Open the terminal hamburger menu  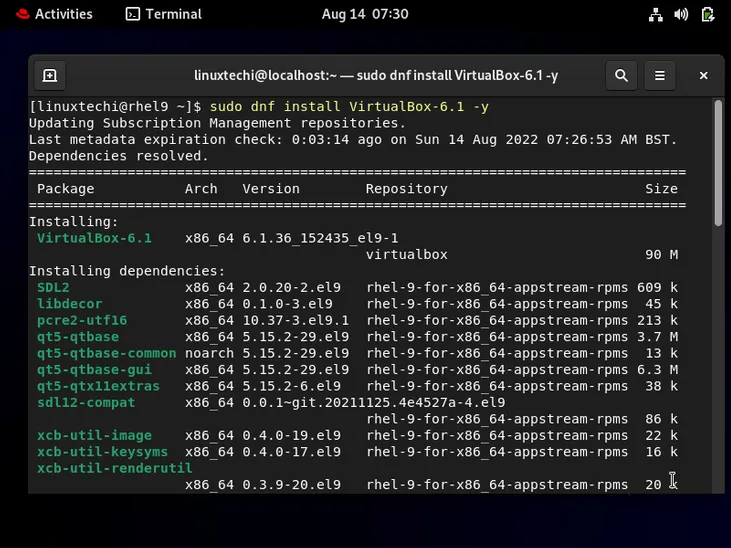point(660,76)
